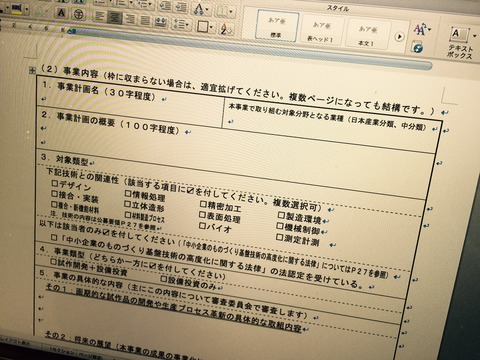Increase the paragraph indent
480x360 pixels.
181,7
